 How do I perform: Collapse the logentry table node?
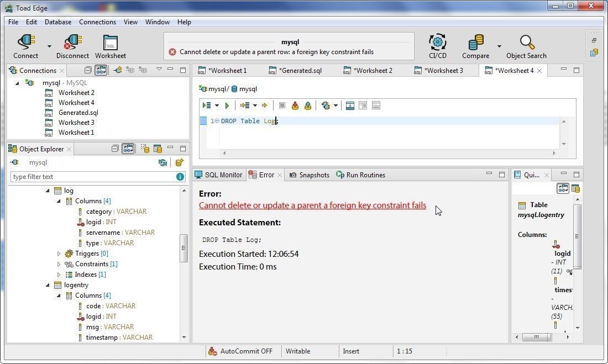[x=48, y=285]
